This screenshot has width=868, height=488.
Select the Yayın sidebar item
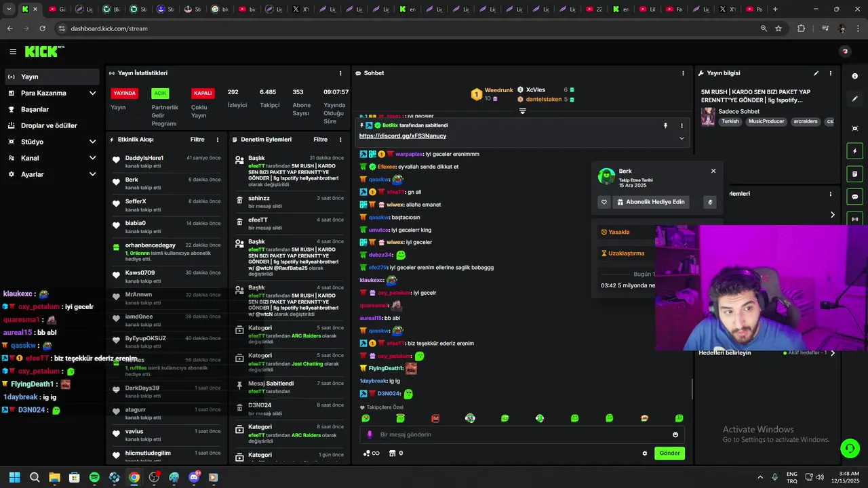[52, 77]
